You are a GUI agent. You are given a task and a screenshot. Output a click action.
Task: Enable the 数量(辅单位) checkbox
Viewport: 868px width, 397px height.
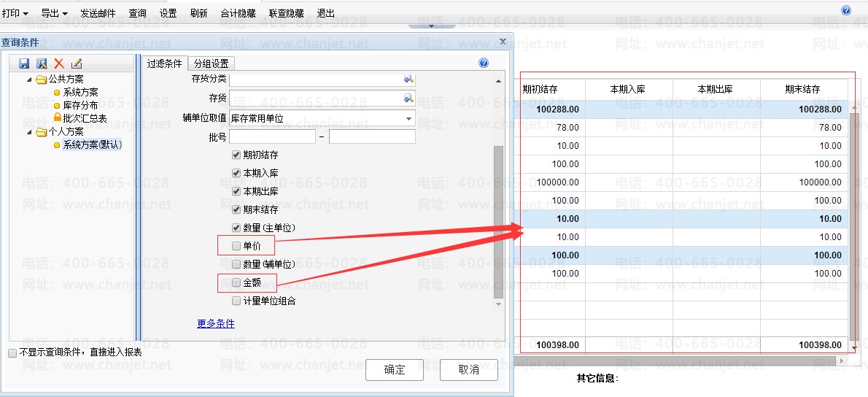(236, 264)
